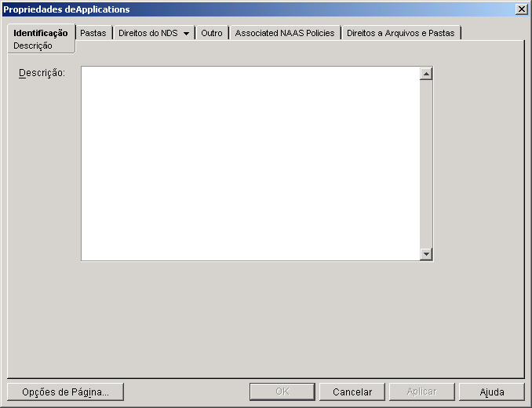The width and height of the screenshot is (532, 408).
Task: Click the scroll up arrow of description box
Action: tap(426, 74)
